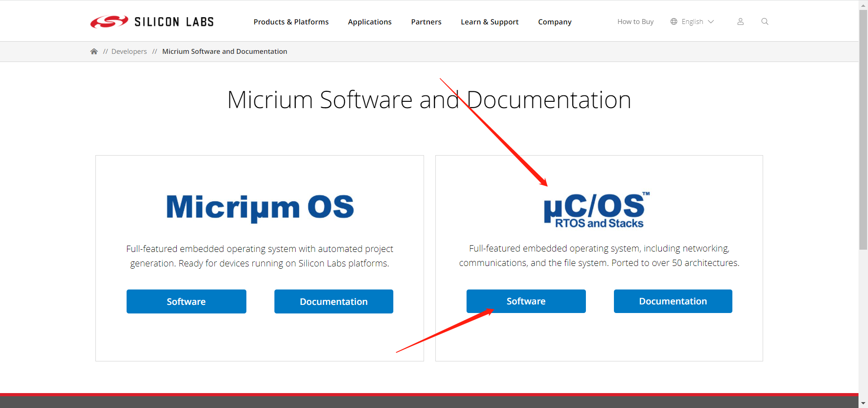
Task: Click the globe language icon
Action: click(x=673, y=21)
